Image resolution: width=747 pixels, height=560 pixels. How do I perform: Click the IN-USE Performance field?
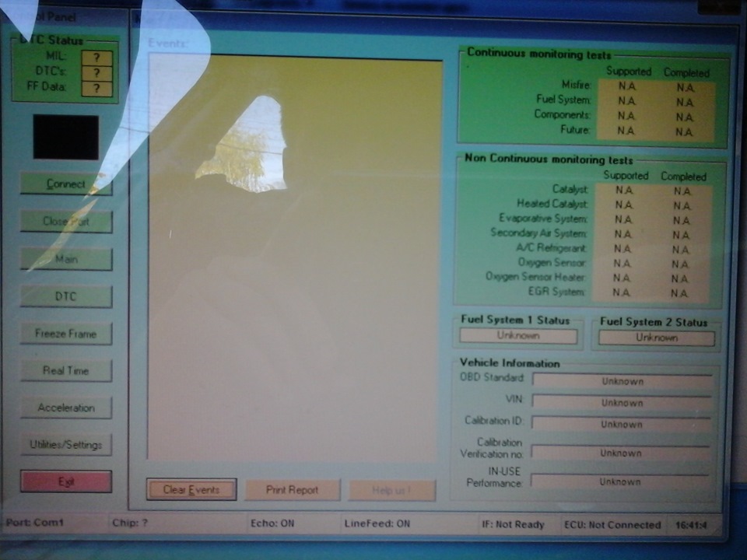pos(620,481)
